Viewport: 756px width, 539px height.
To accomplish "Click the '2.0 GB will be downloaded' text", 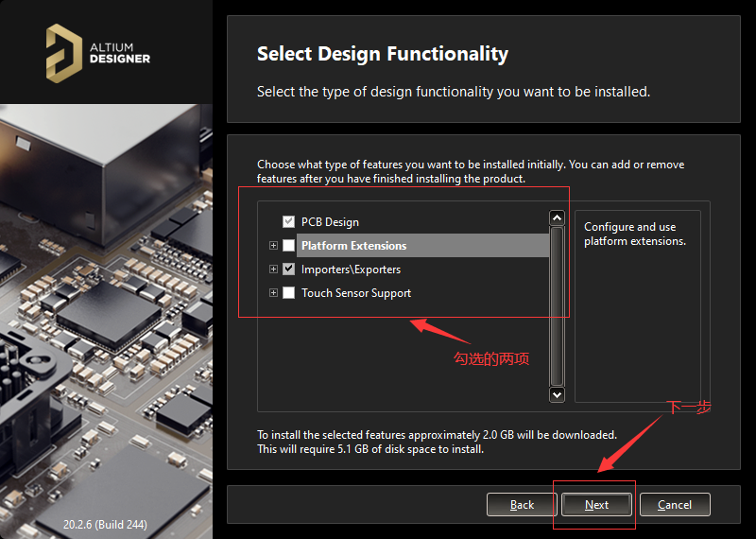I will [550, 435].
